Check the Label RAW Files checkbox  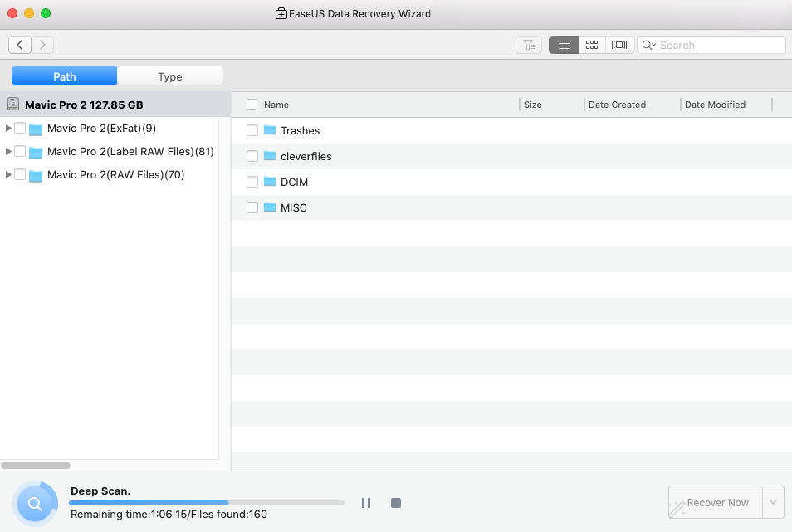coord(20,151)
